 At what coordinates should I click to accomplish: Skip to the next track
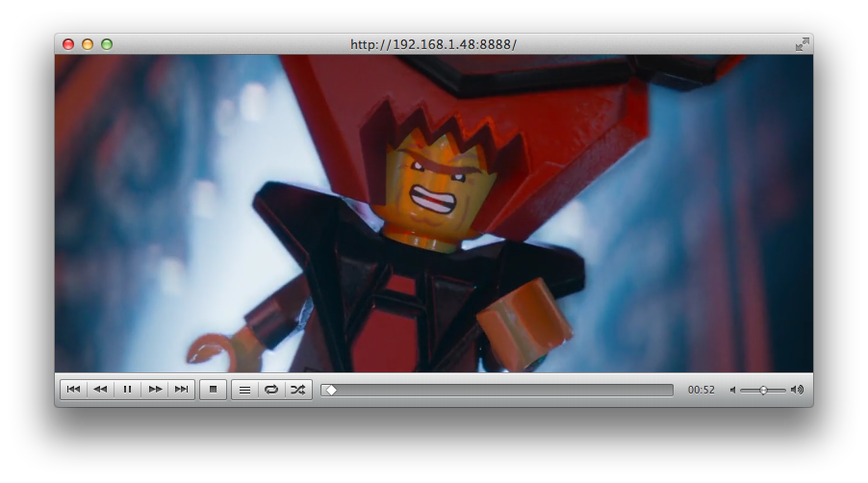[x=181, y=390]
